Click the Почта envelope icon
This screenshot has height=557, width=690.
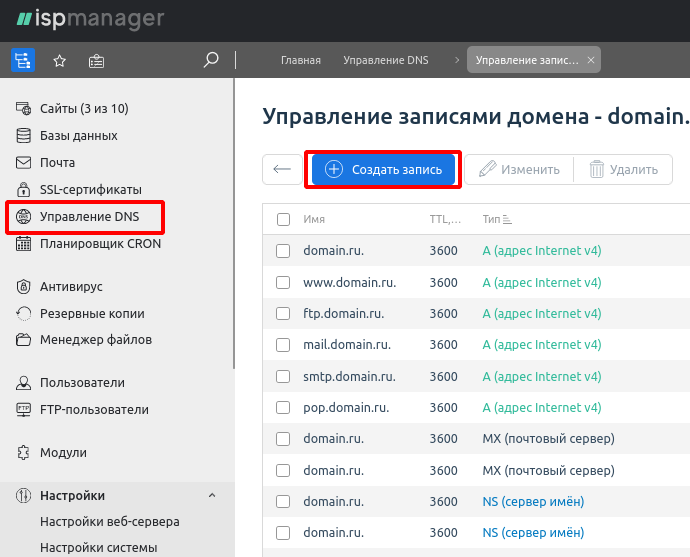tap(23, 163)
